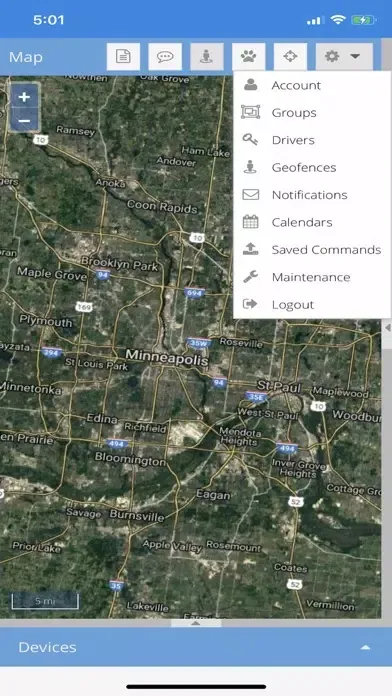This screenshot has height=696, width=392.
Task: Toggle live routes paw icon
Action: coord(249,56)
